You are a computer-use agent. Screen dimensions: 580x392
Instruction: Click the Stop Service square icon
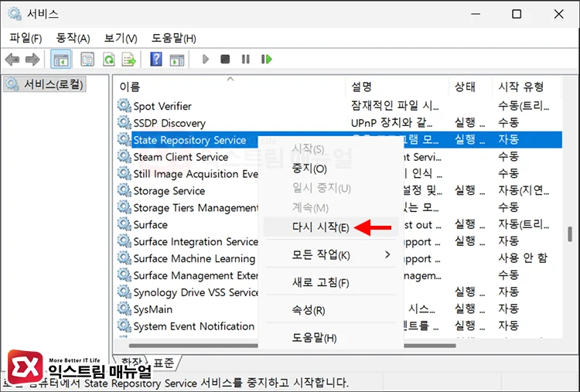225,60
